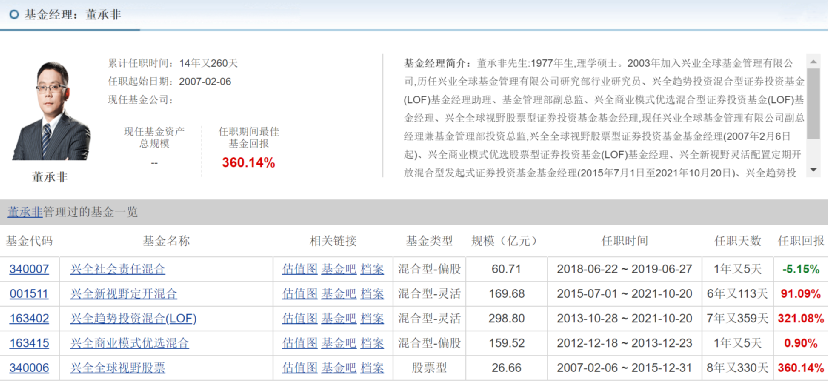Open 档案 for 兴全全球视野股票

[372, 368]
